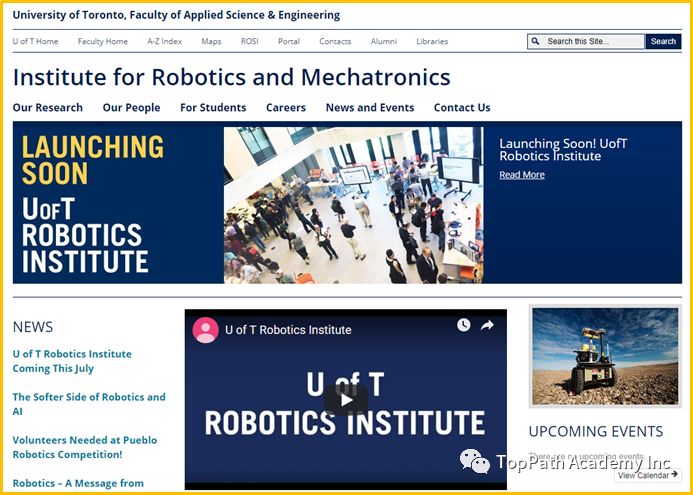Screen dimensions: 693x495
Task: Click the video title U of T Robotics Institute
Action: tap(288, 330)
